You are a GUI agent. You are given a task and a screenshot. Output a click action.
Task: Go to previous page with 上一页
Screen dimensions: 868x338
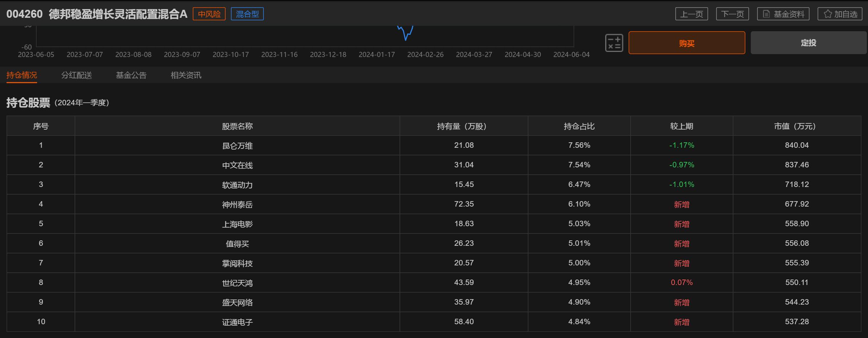[691, 14]
